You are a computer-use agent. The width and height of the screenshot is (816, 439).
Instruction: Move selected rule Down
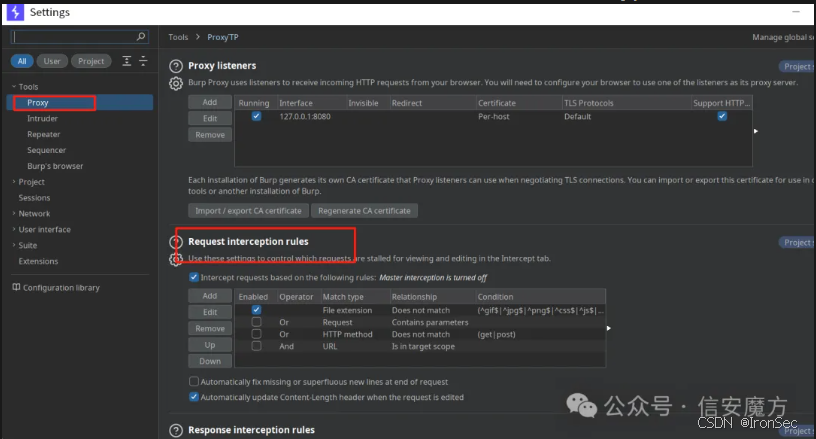210,361
